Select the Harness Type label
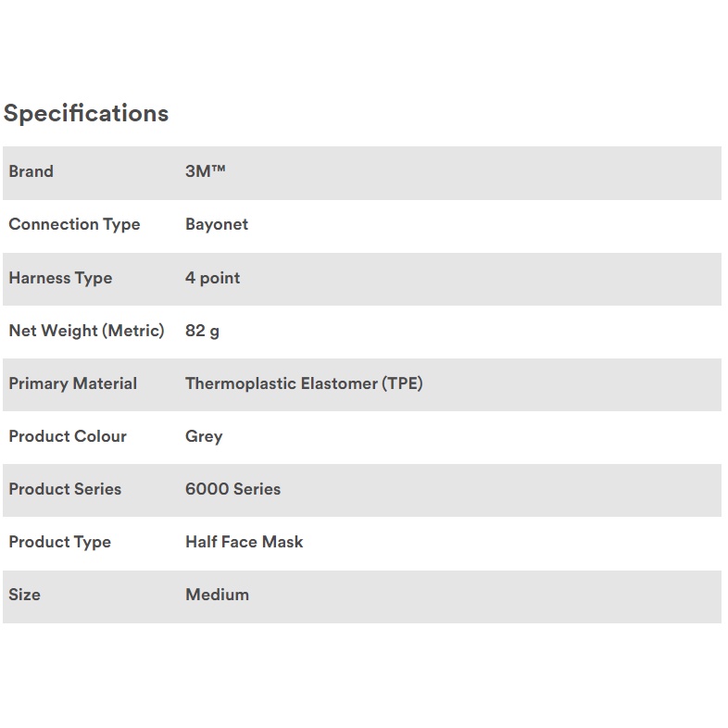This screenshot has width=728, height=728. point(60,278)
